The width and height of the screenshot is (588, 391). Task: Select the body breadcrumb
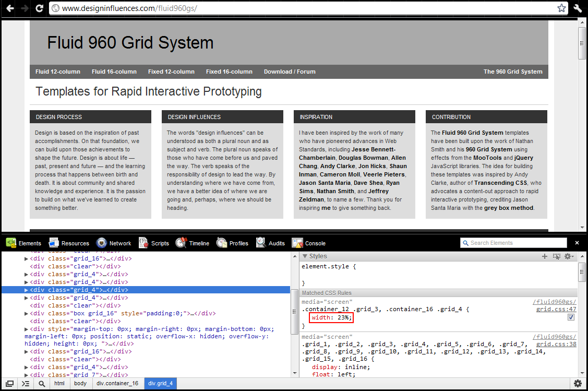[80, 384]
